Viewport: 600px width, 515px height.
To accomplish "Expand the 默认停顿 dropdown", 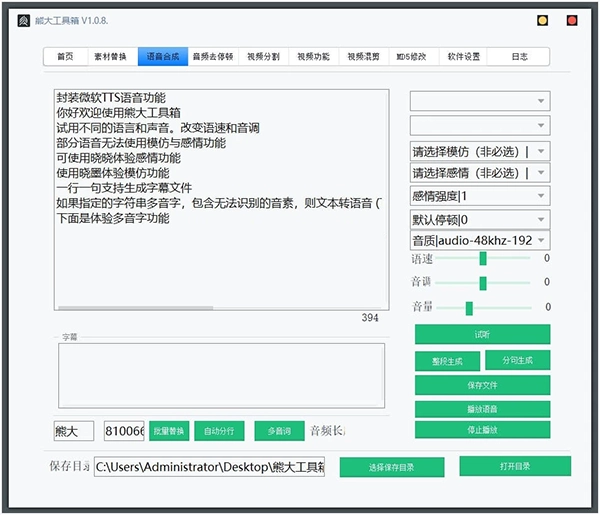I will coord(479,218).
